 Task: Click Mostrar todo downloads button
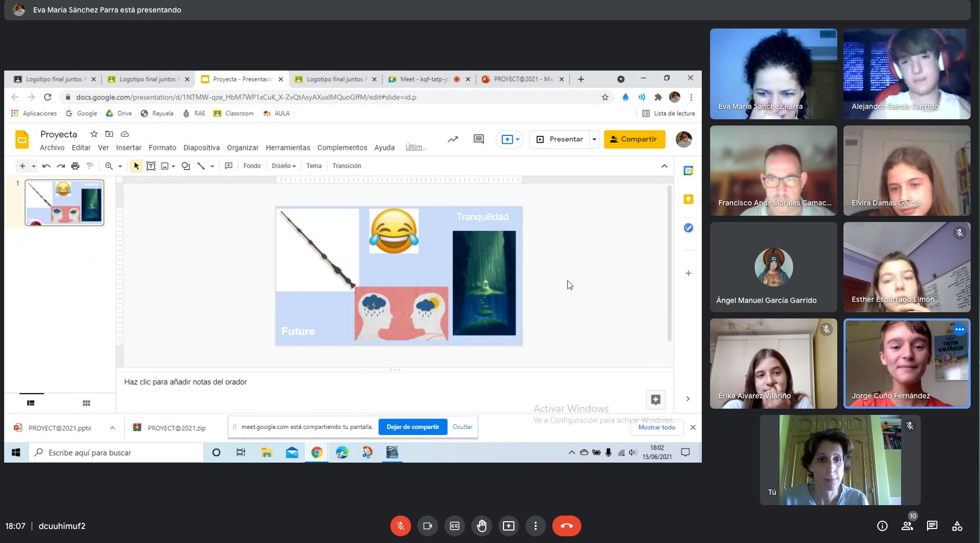pyautogui.click(x=657, y=427)
